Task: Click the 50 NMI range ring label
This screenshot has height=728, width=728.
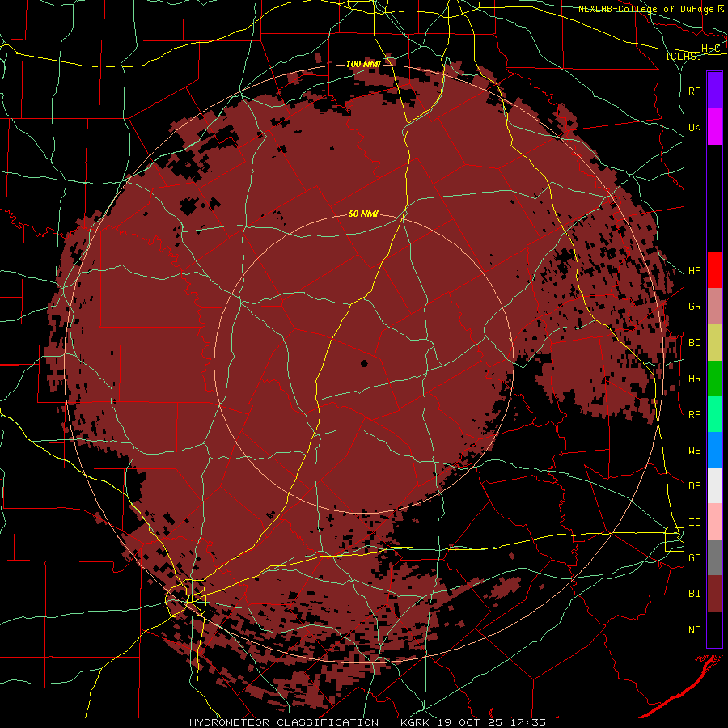Action: 363,214
